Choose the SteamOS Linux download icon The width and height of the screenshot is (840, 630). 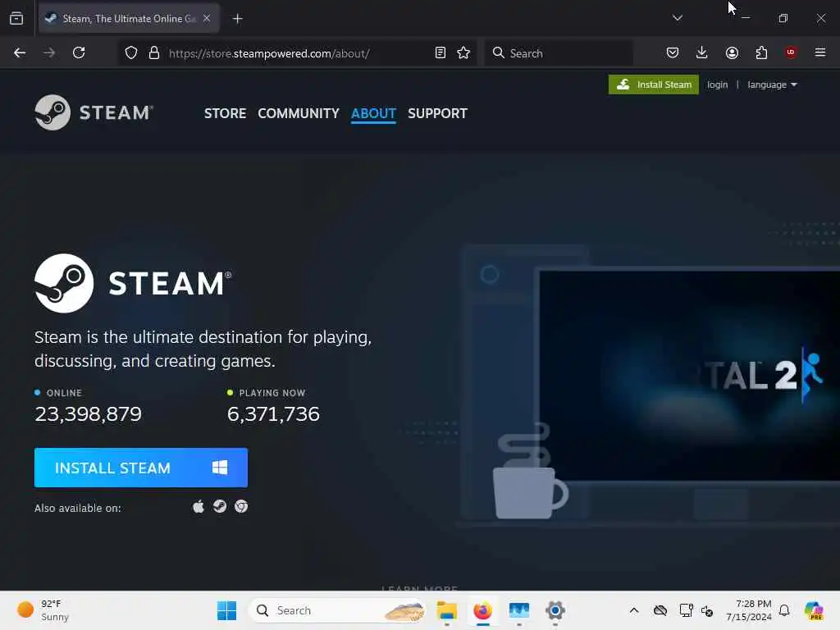pyautogui.click(x=220, y=506)
